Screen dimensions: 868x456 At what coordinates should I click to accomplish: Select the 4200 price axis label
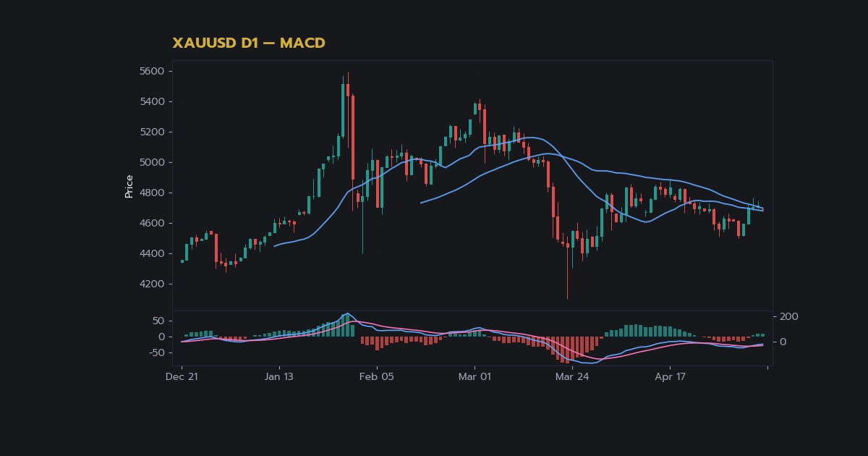[151, 284]
